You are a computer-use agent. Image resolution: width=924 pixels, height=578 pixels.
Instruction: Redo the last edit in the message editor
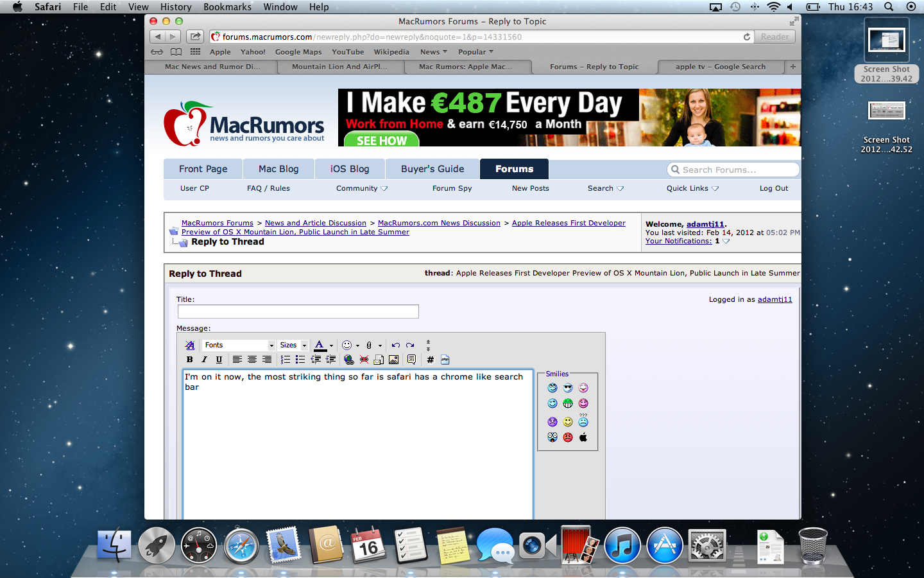point(410,346)
